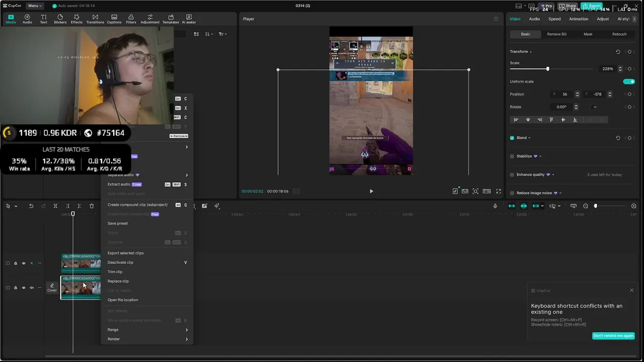Increase Scale value with stepper
This screenshot has width=644, height=362.
[620, 67]
